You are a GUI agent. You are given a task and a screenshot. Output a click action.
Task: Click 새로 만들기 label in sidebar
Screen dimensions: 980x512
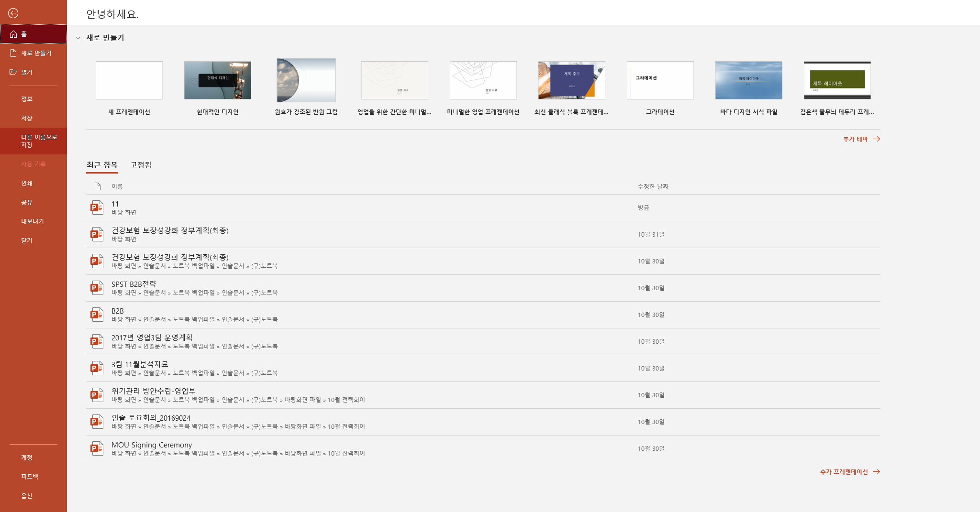[x=36, y=53]
